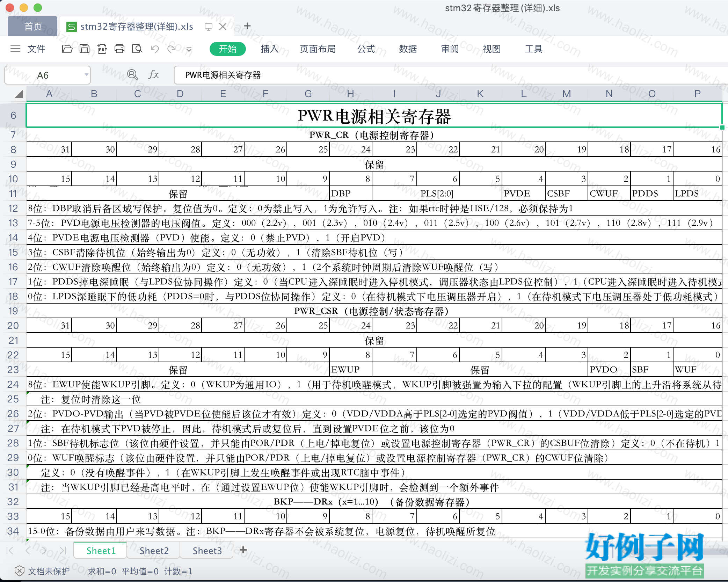Go to previous sheet arrow
The width and height of the screenshot is (728, 582).
tap(28, 551)
